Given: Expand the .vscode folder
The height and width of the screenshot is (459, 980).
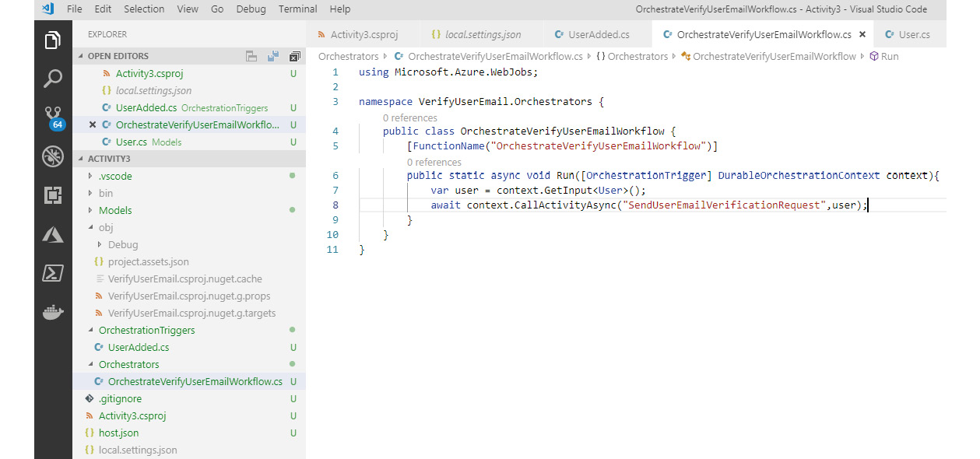Looking at the screenshot, I should 115,176.
